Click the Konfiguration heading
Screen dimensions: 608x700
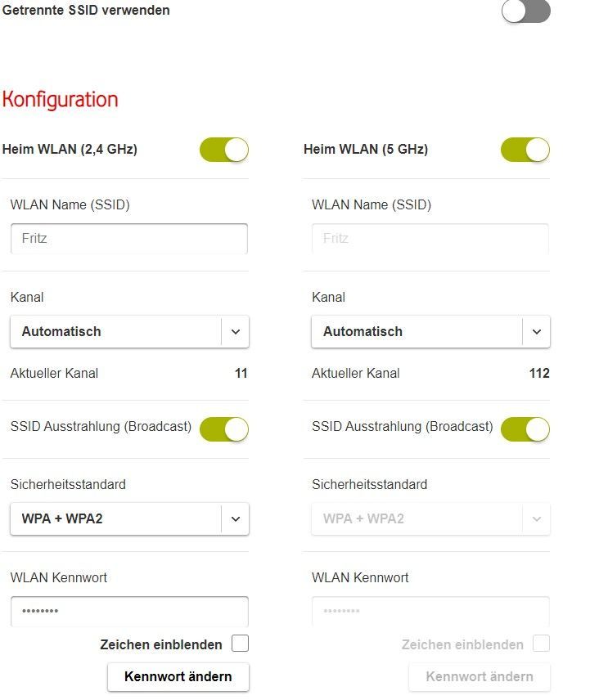(x=60, y=100)
